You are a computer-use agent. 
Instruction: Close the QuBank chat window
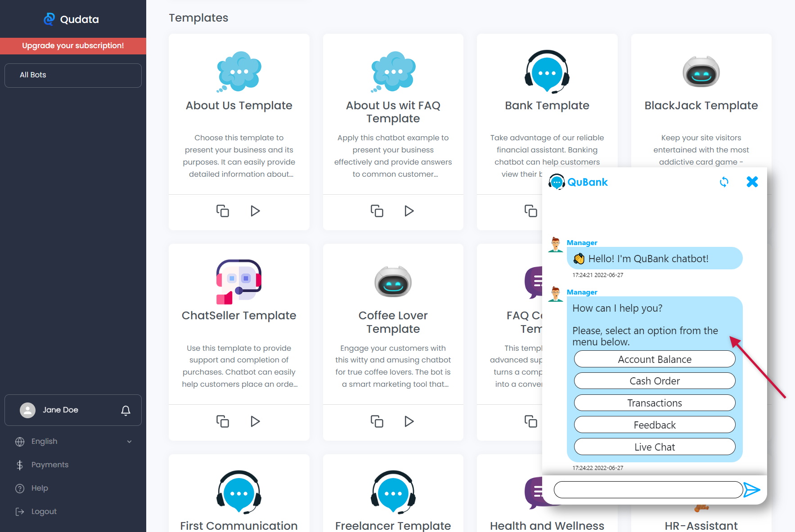click(752, 182)
